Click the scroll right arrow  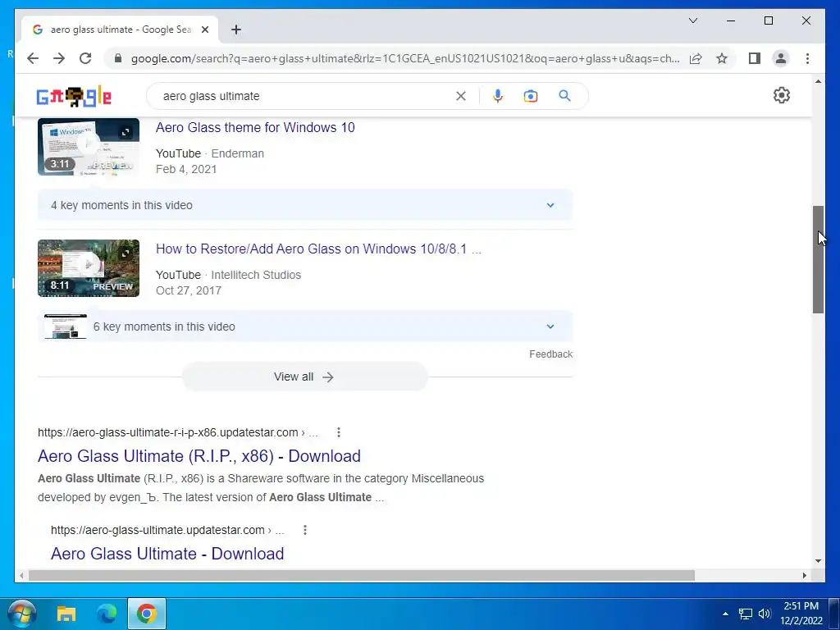click(x=804, y=575)
